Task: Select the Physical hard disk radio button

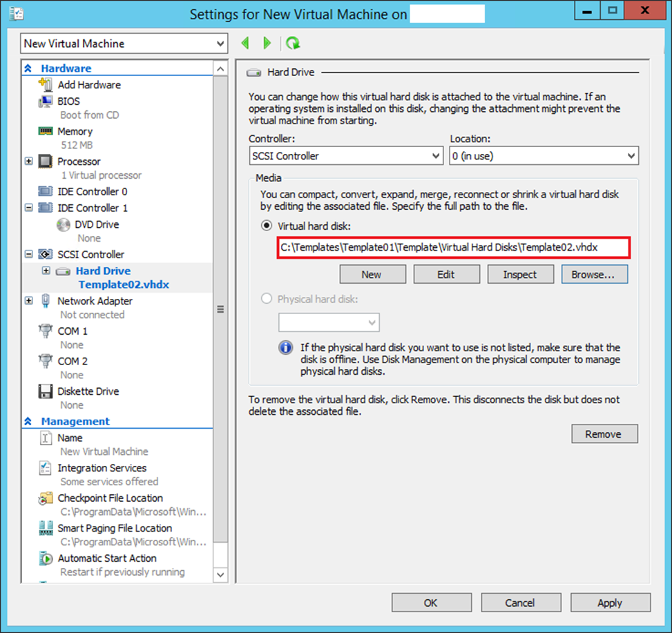Action: pos(267,298)
